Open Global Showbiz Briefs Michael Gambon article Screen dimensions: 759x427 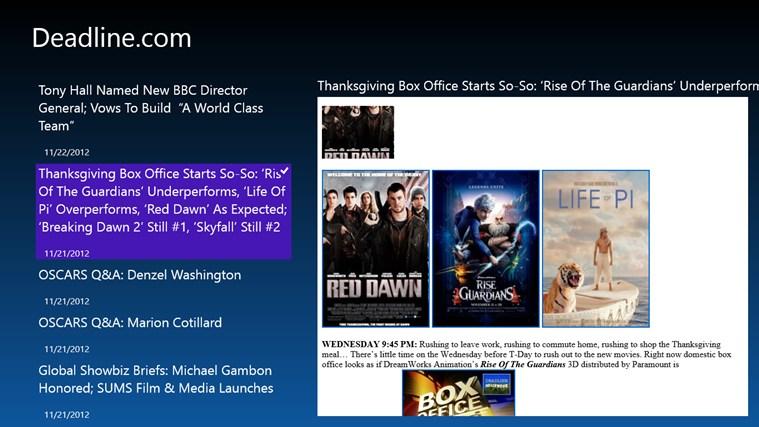pos(156,380)
